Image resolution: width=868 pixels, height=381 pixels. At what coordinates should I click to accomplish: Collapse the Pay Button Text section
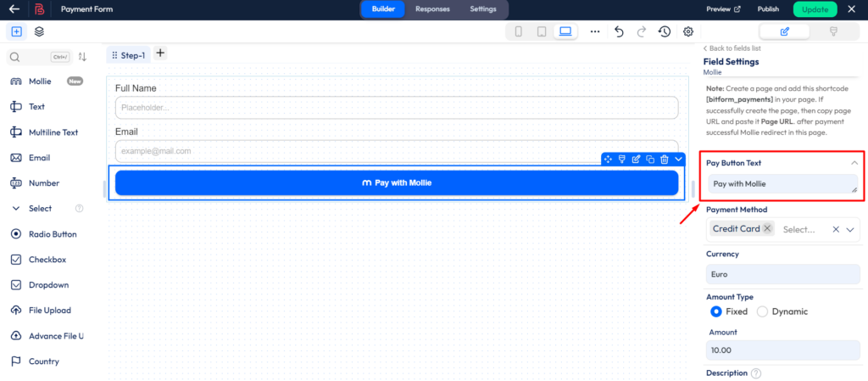coord(854,163)
